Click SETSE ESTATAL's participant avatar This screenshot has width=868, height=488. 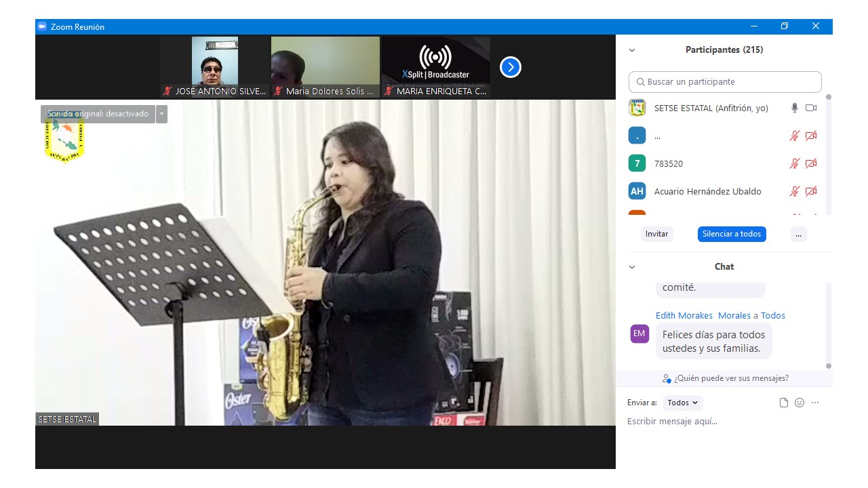coord(637,108)
